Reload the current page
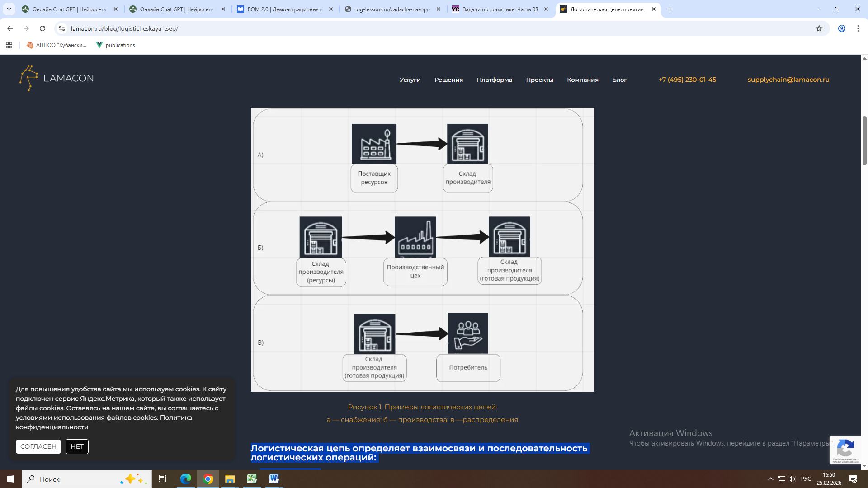Image resolution: width=868 pixels, height=488 pixels. coord(42,28)
